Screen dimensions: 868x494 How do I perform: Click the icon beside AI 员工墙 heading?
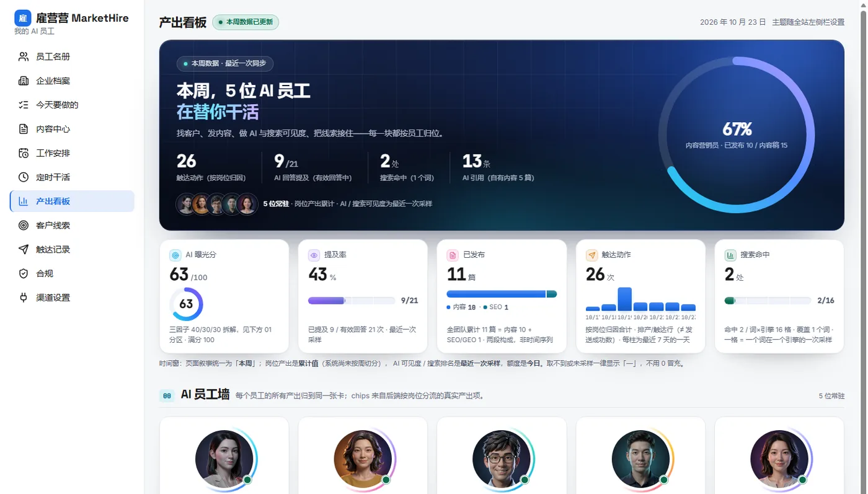tap(167, 395)
